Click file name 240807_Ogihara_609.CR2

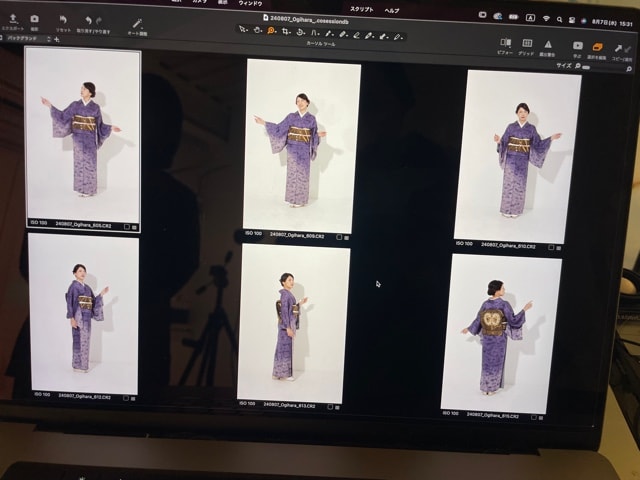[x=297, y=236]
